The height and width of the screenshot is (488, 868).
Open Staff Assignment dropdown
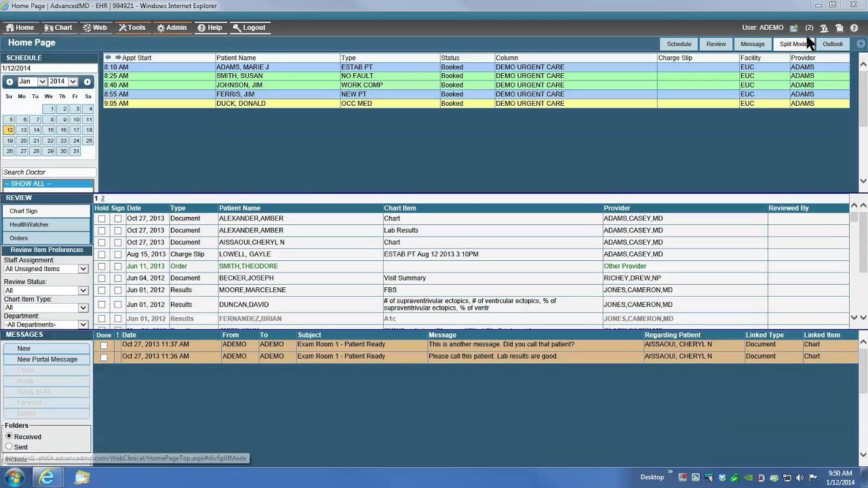pos(46,269)
